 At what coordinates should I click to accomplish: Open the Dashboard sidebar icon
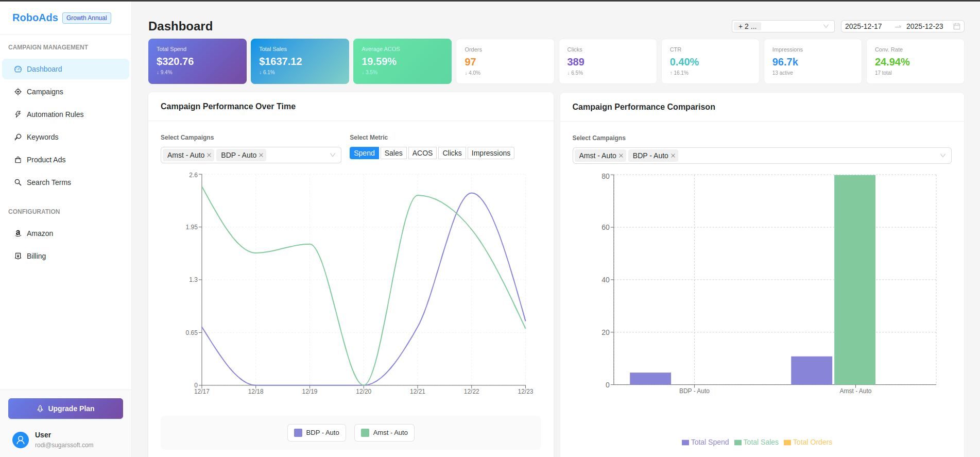18,69
